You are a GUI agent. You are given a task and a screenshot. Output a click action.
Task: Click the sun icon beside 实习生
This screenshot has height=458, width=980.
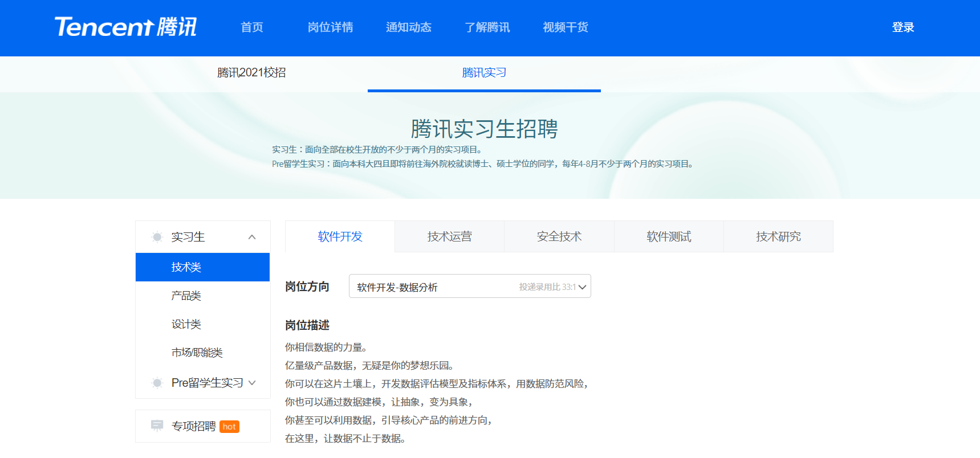click(x=157, y=237)
